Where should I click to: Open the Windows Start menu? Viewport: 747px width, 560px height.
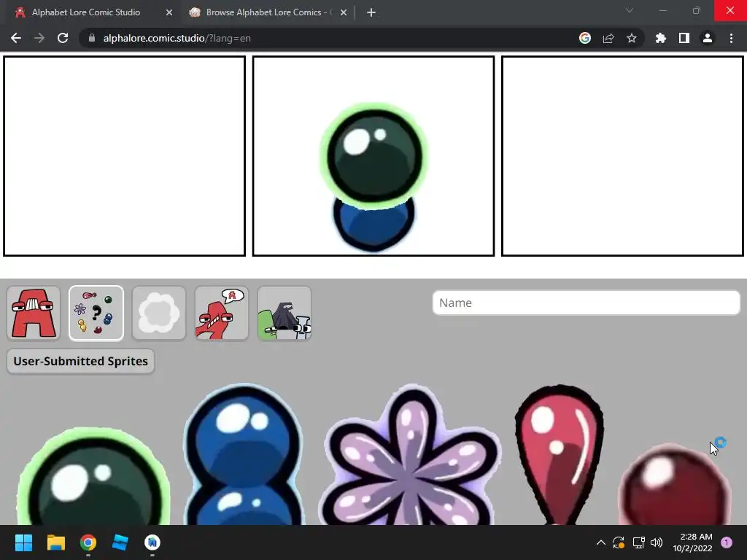click(x=23, y=542)
